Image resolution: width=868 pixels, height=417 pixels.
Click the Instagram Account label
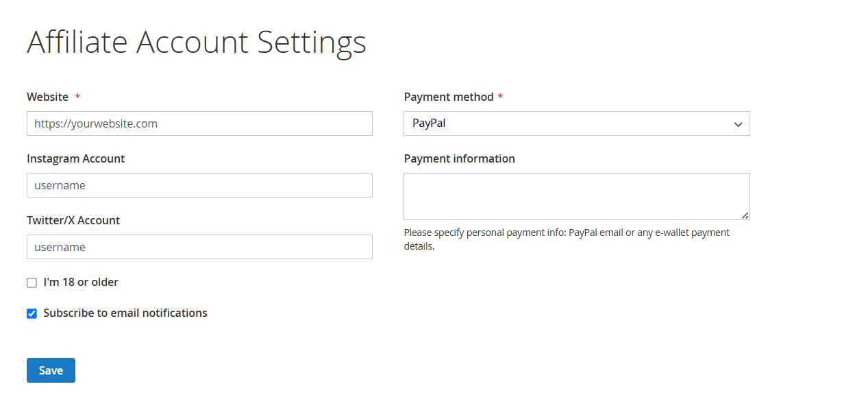pyautogui.click(x=75, y=158)
